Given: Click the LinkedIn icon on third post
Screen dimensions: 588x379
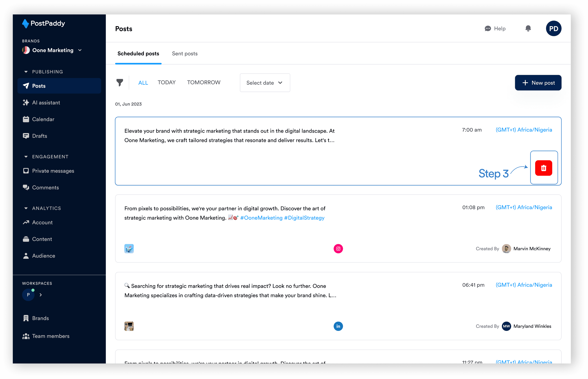Looking at the screenshot, I should pyautogui.click(x=338, y=326).
